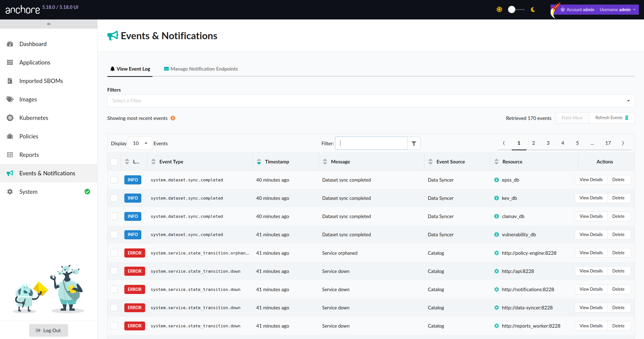
Task: Go to page 3 of events
Action: pyautogui.click(x=548, y=143)
